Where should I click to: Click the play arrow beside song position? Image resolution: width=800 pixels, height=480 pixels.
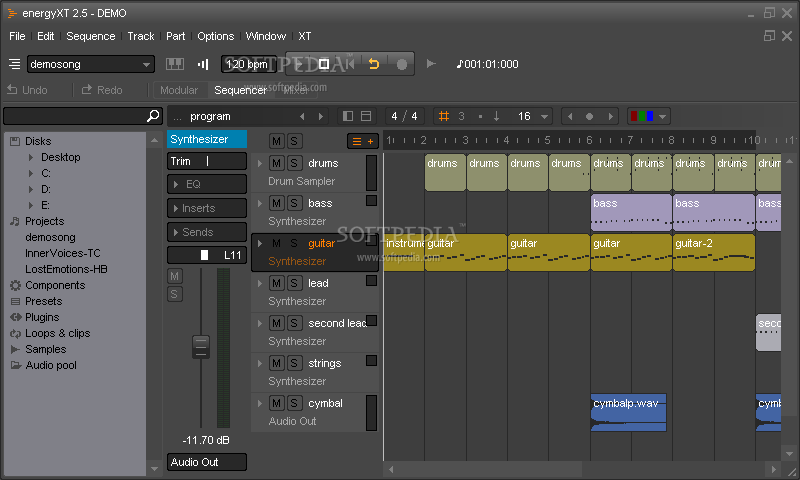tap(431, 64)
